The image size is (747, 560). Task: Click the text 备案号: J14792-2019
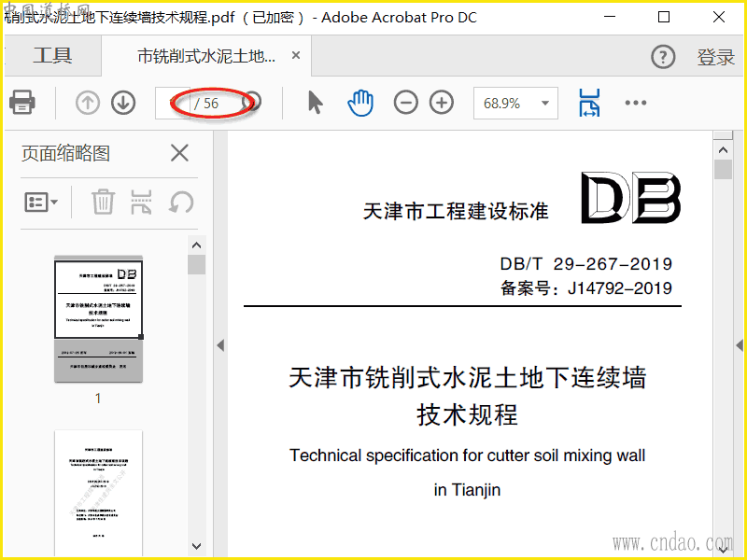coord(586,288)
